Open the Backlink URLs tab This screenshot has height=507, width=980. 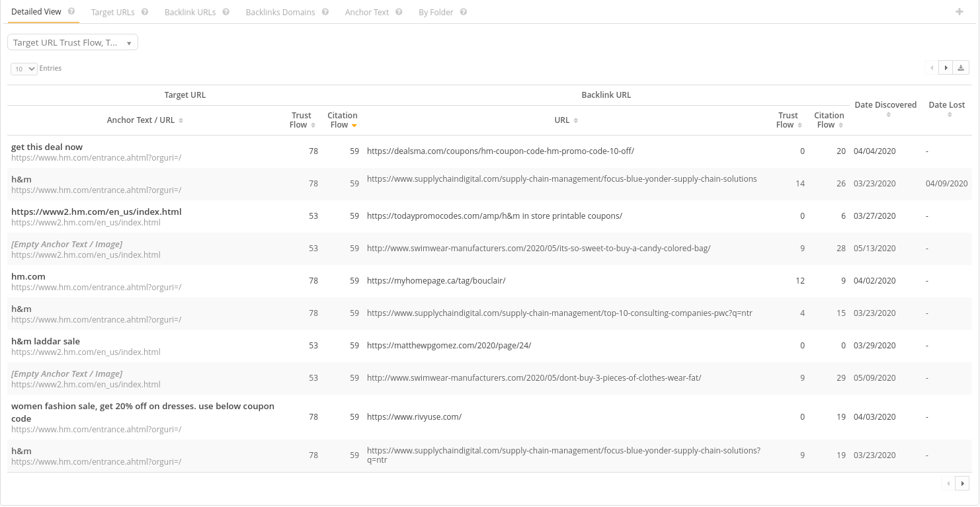coord(190,12)
